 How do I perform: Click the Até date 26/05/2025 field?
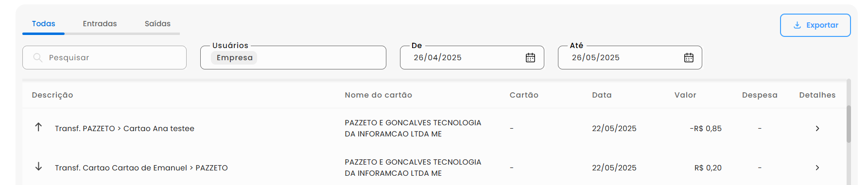click(630, 58)
